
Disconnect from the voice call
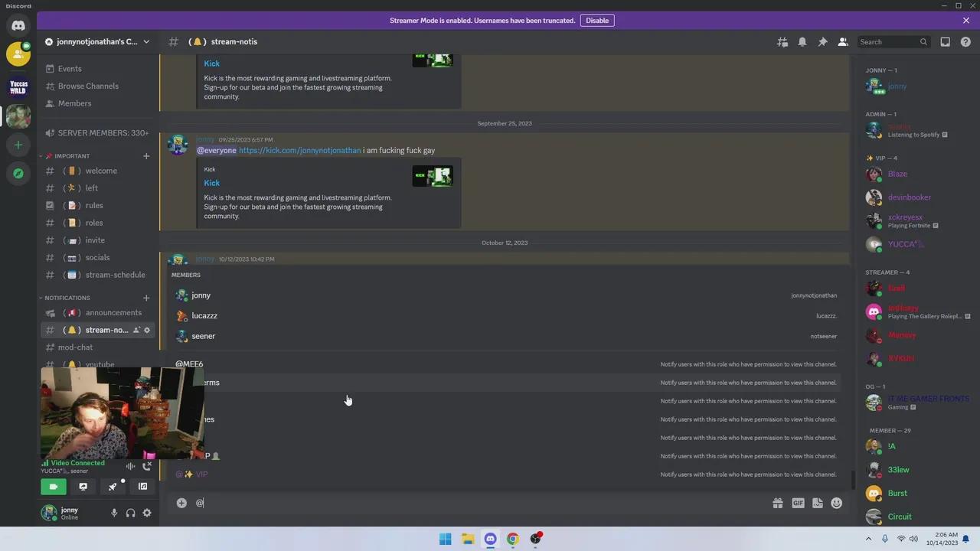click(147, 466)
